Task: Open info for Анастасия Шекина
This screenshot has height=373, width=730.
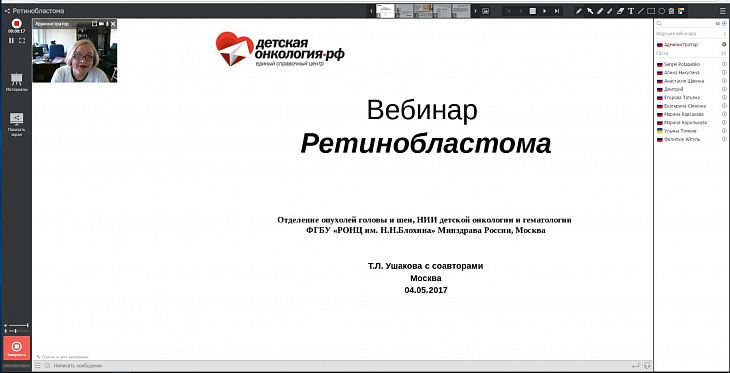Action: pyautogui.click(x=724, y=81)
